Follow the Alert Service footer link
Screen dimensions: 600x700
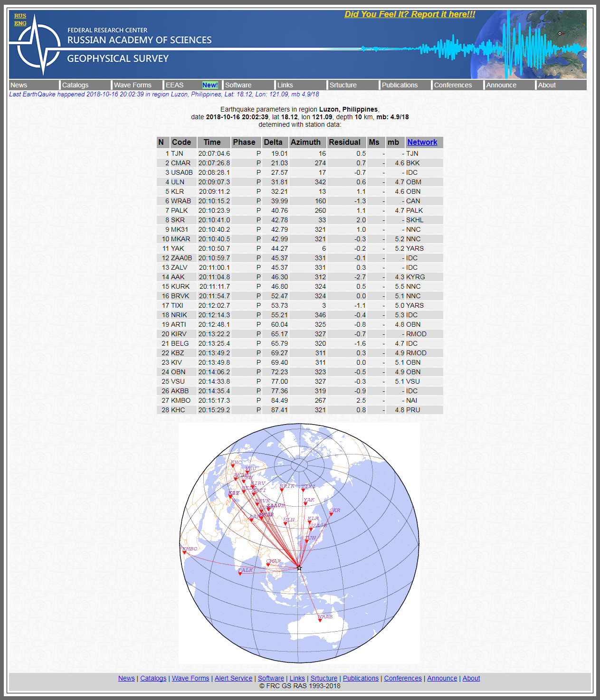[x=233, y=678]
